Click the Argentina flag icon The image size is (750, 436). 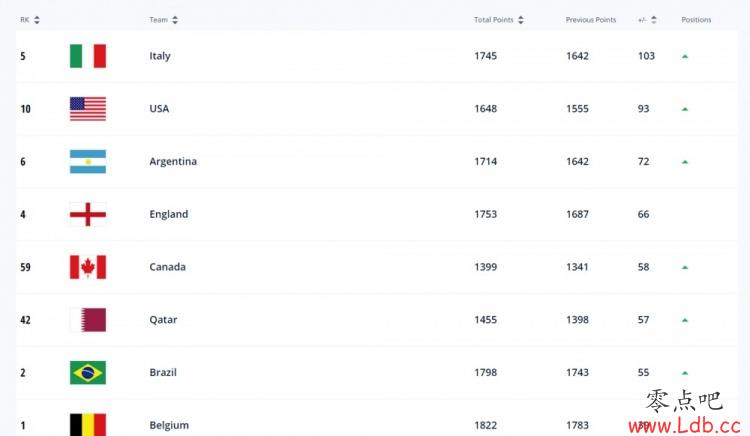click(x=88, y=162)
